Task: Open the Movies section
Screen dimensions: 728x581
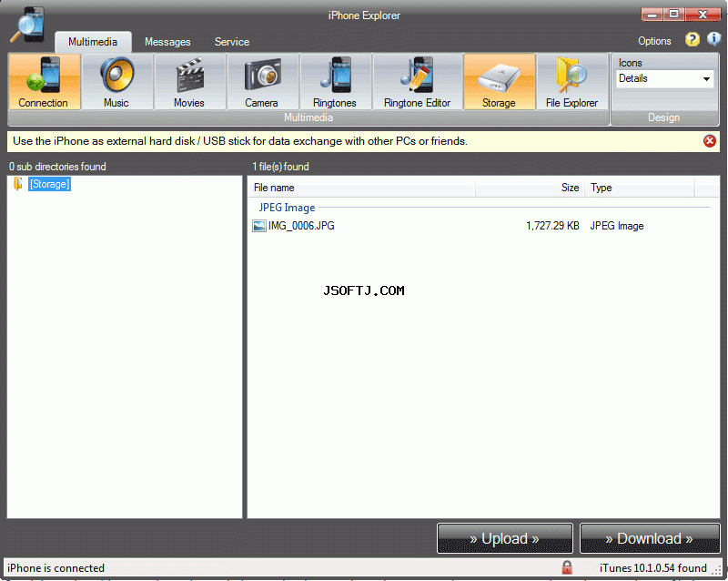Action: (190, 82)
